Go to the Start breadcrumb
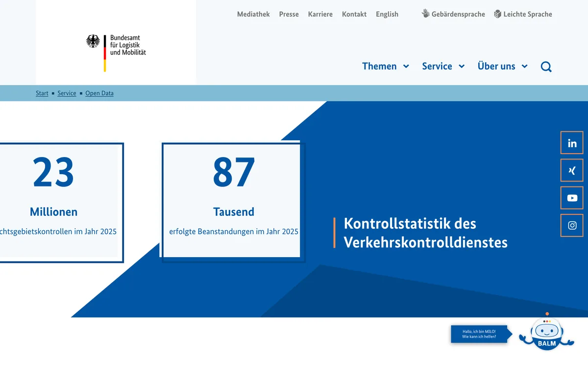Image resolution: width=588 pixels, height=368 pixels. point(42,93)
